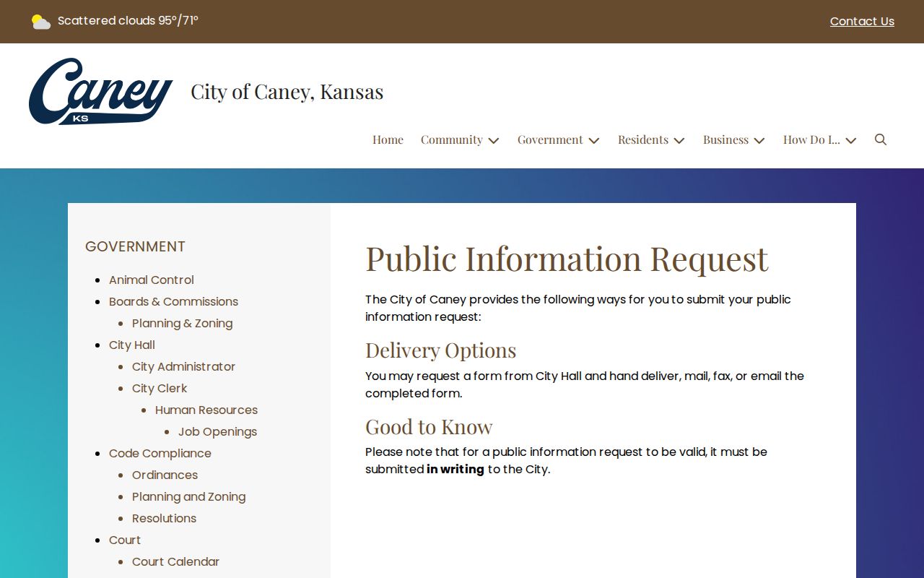This screenshot has height=578, width=924.
Task: Click the GOVERNMENT sidebar heading
Action: click(135, 246)
